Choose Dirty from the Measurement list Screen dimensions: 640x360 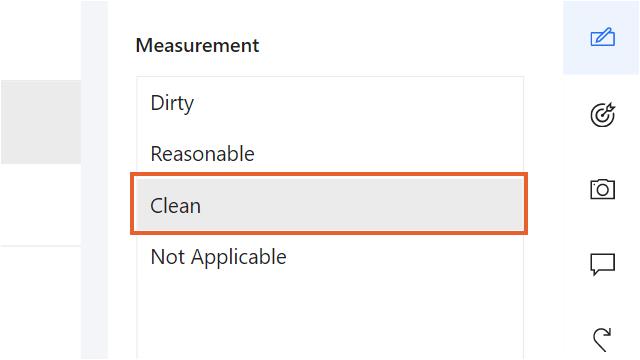coord(330,102)
